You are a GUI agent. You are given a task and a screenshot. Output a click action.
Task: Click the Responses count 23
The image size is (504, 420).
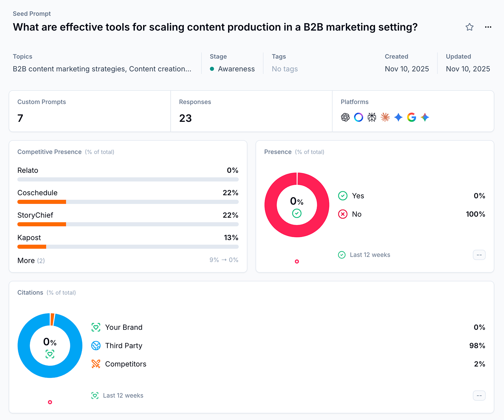point(185,118)
